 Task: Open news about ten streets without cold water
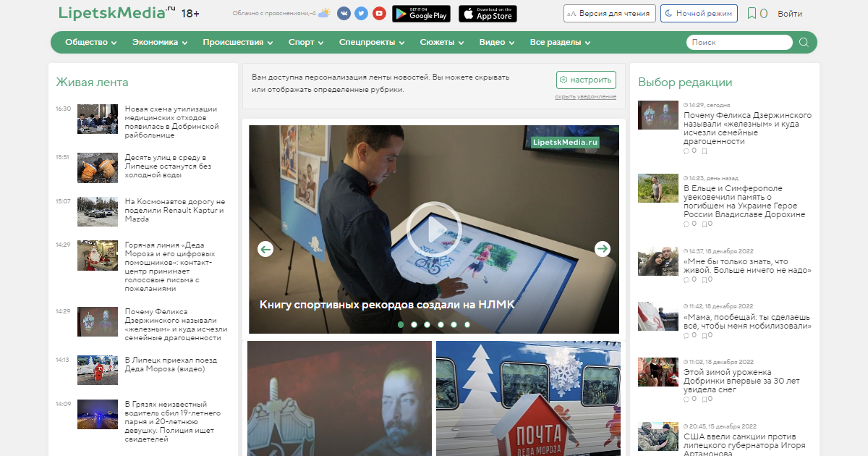pyautogui.click(x=169, y=166)
